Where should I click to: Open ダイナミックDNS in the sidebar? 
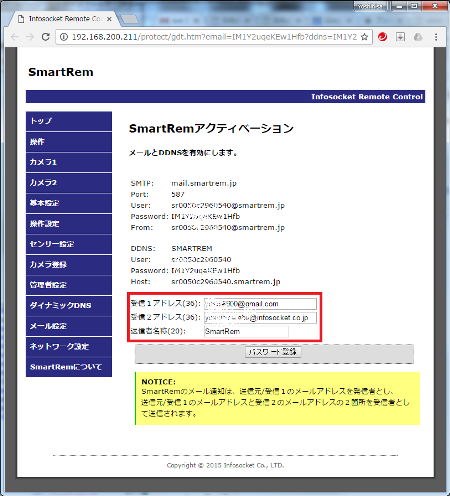coord(69,305)
